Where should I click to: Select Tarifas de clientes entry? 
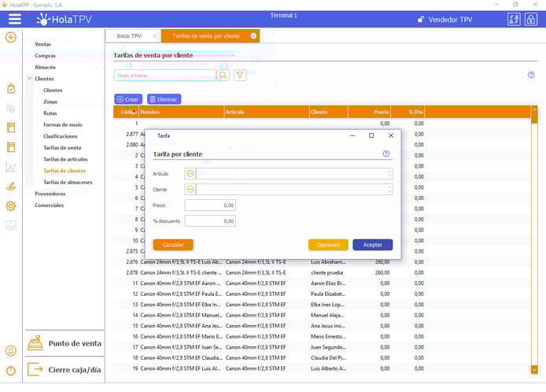(x=65, y=171)
